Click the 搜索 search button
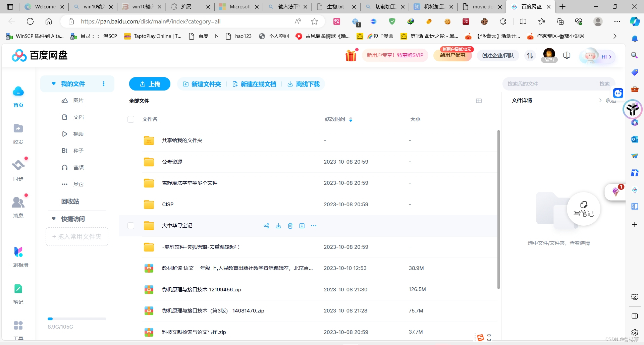The height and width of the screenshot is (345, 644). click(604, 84)
